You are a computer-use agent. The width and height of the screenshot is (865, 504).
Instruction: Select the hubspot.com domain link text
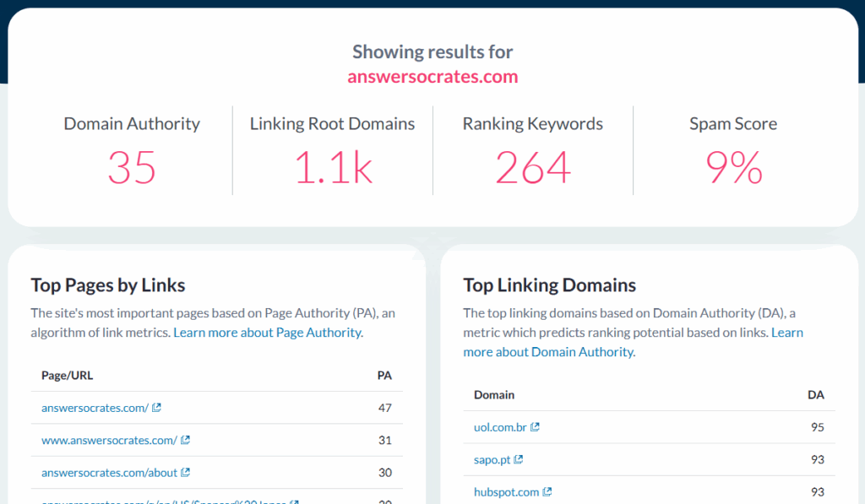506,492
